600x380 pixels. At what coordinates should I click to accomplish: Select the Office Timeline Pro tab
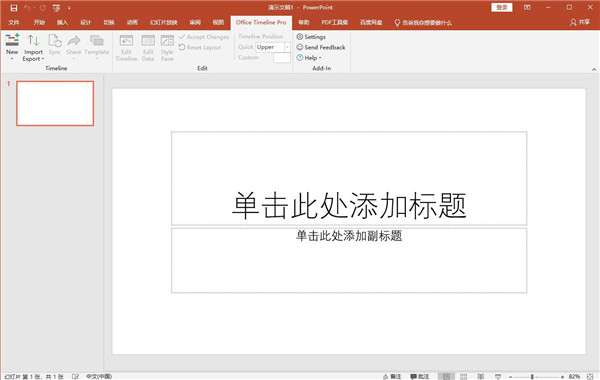point(261,23)
